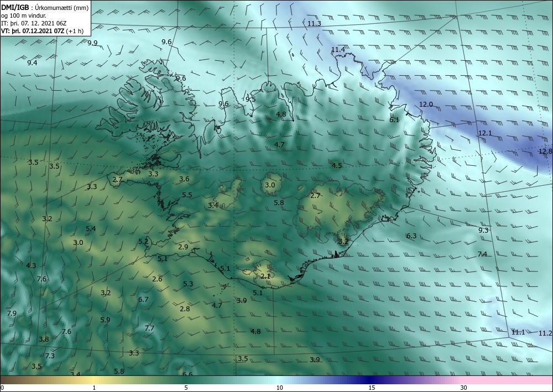
Task: Click the map value 12.1
Action: (485, 133)
